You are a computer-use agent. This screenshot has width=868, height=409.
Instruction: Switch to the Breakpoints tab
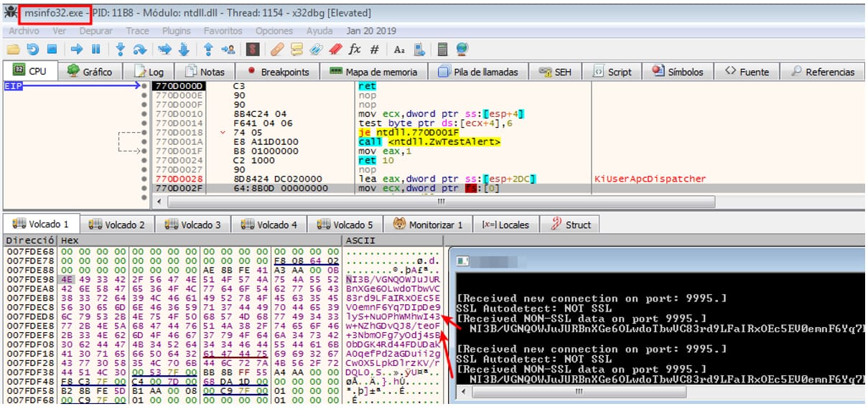click(x=278, y=72)
